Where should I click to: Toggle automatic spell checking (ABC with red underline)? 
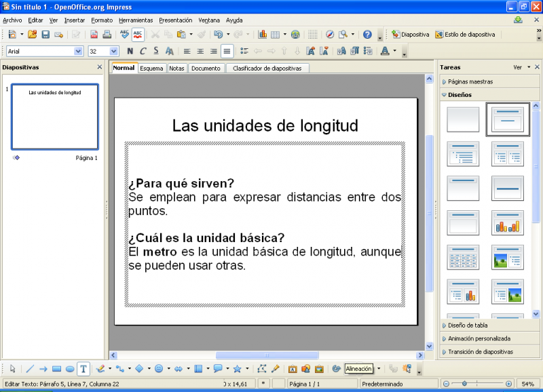[x=138, y=35]
